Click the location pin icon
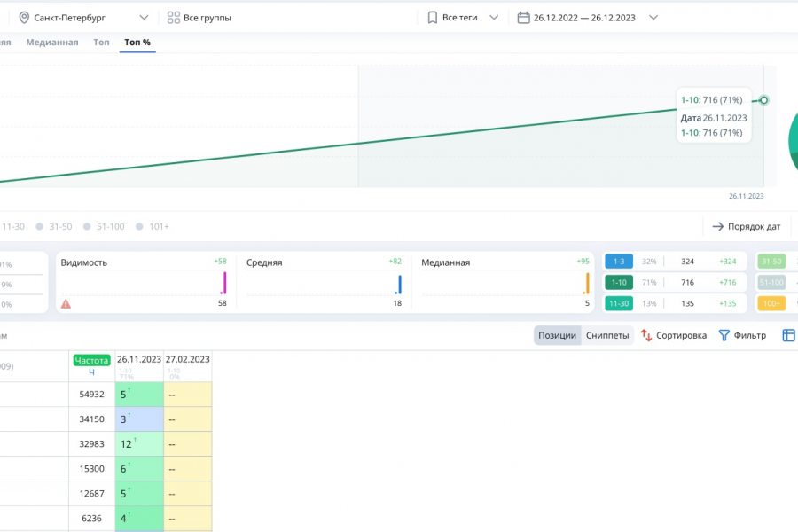Screen dimensions: 798x532 pyautogui.click(x=24, y=18)
